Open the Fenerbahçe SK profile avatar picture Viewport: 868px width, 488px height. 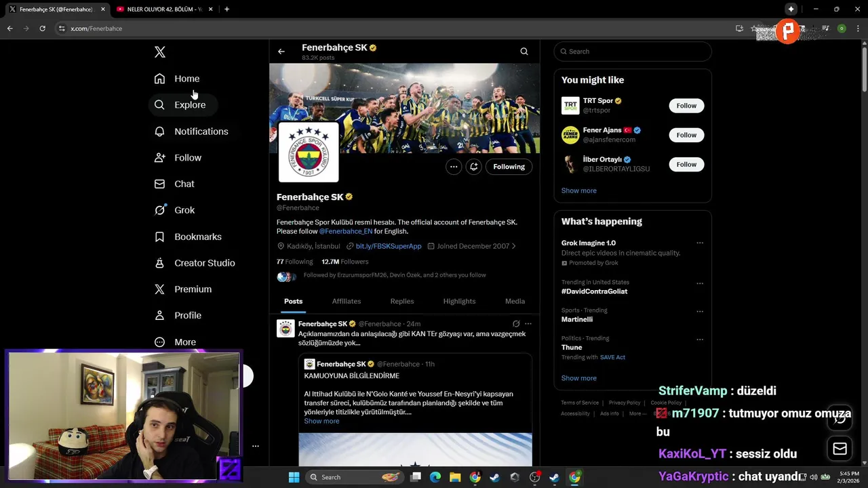[309, 152]
